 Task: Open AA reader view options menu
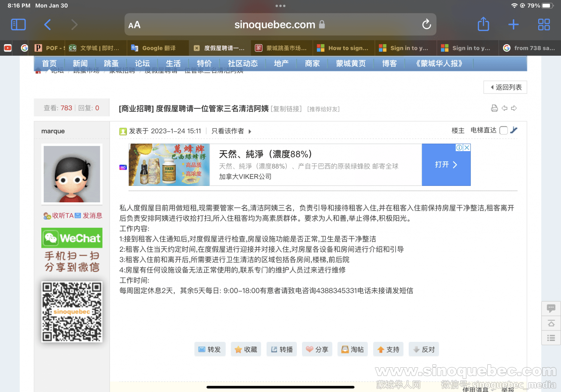coord(134,25)
